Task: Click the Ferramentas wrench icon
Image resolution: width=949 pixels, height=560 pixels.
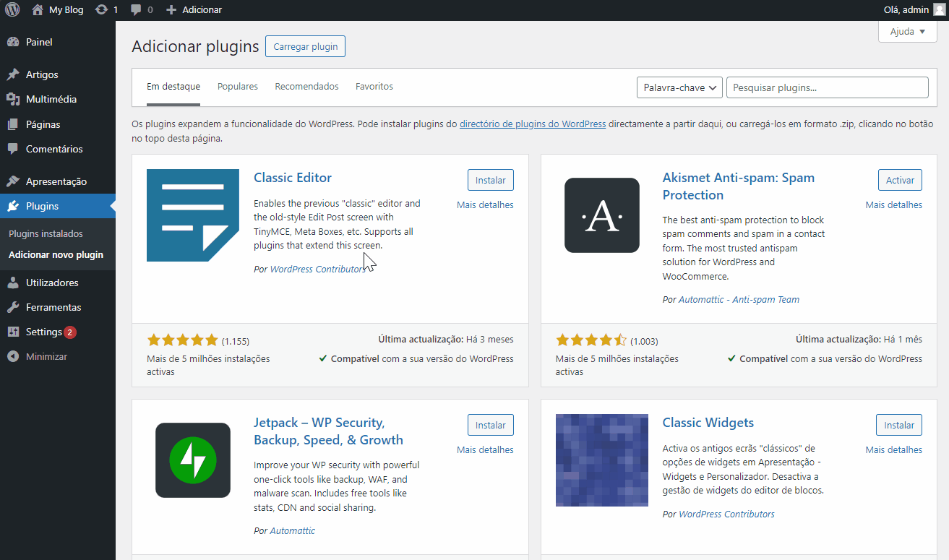Action: (13, 307)
